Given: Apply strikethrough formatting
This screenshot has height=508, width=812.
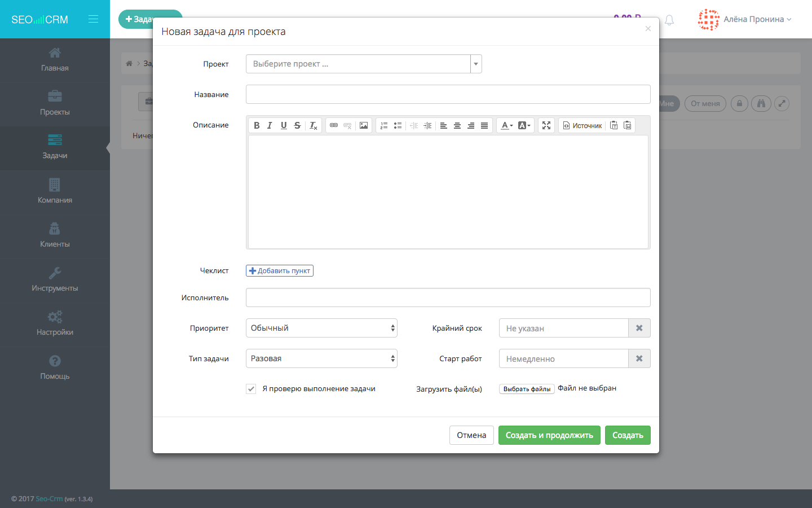Looking at the screenshot, I should click(x=297, y=125).
